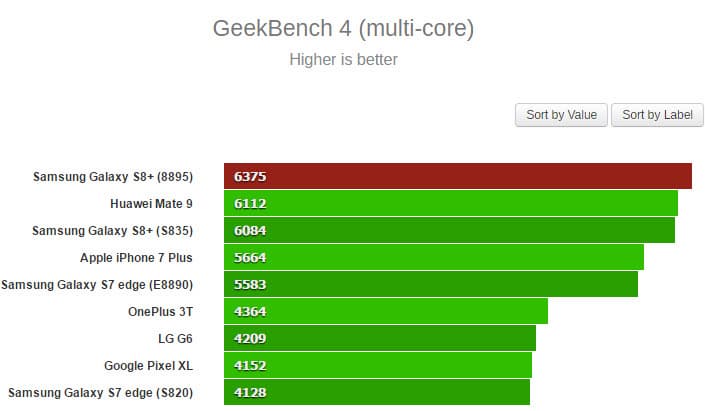
Task: Click the Sort by Value button
Action: (x=561, y=115)
